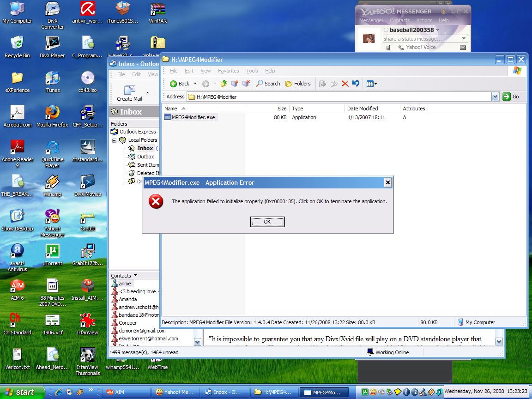Click the WinRAR desktop icon
Viewport: 532px width, 399px height.
[x=158, y=12]
